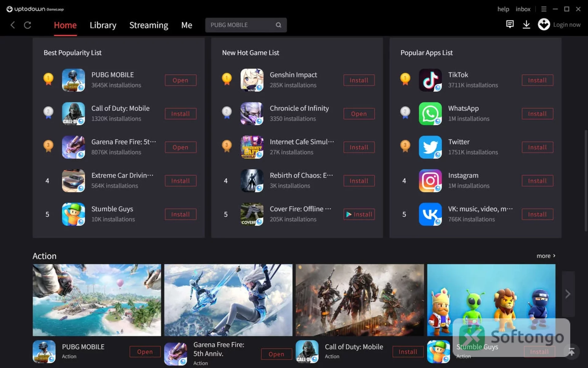The image size is (588, 368).
Task: Refresh the page with the reload icon
Action: click(x=28, y=25)
